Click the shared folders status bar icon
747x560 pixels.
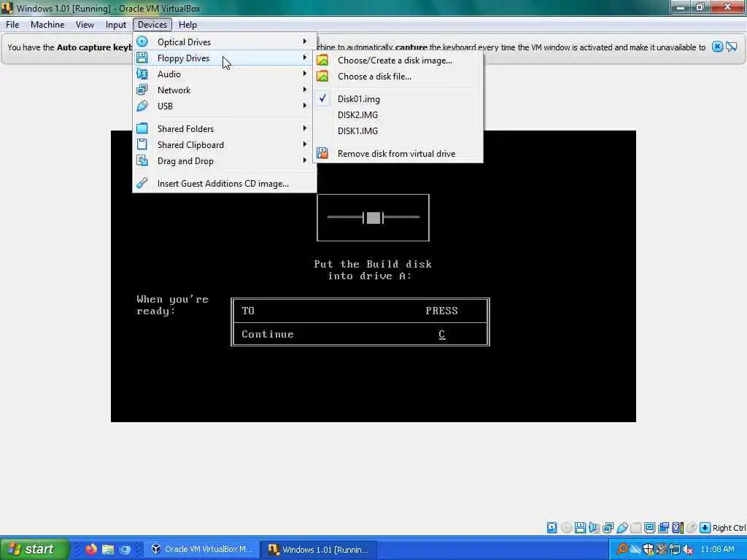coord(636,528)
